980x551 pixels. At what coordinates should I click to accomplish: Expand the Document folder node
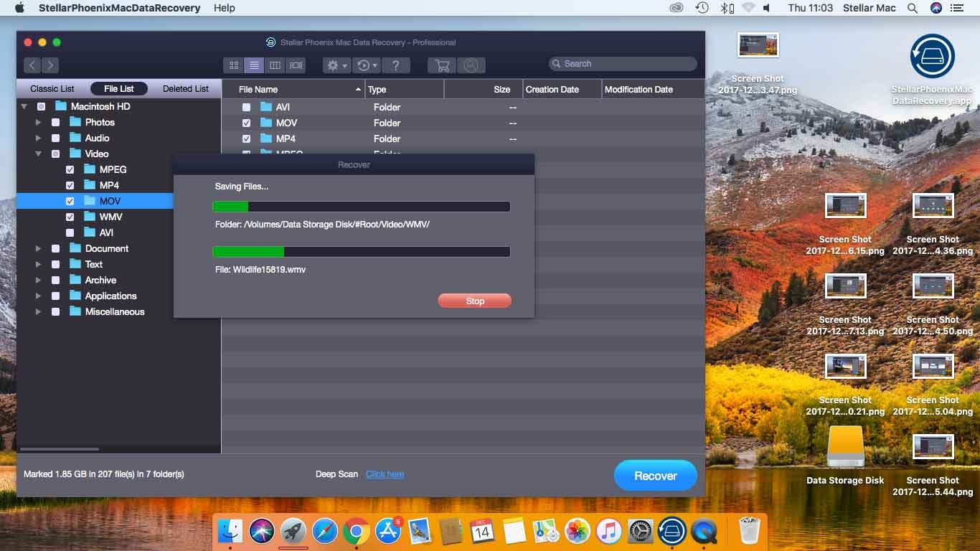pyautogui.click(x=38, y=248)
